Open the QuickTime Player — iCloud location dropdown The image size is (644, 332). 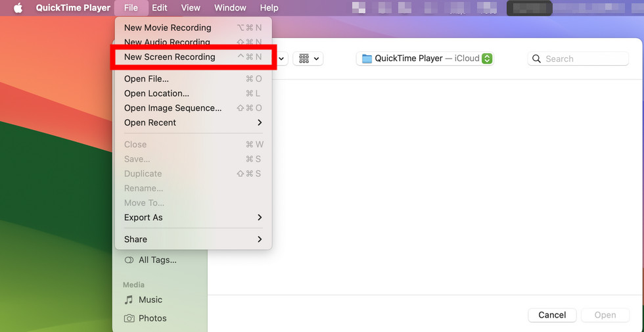click(425, 59)
